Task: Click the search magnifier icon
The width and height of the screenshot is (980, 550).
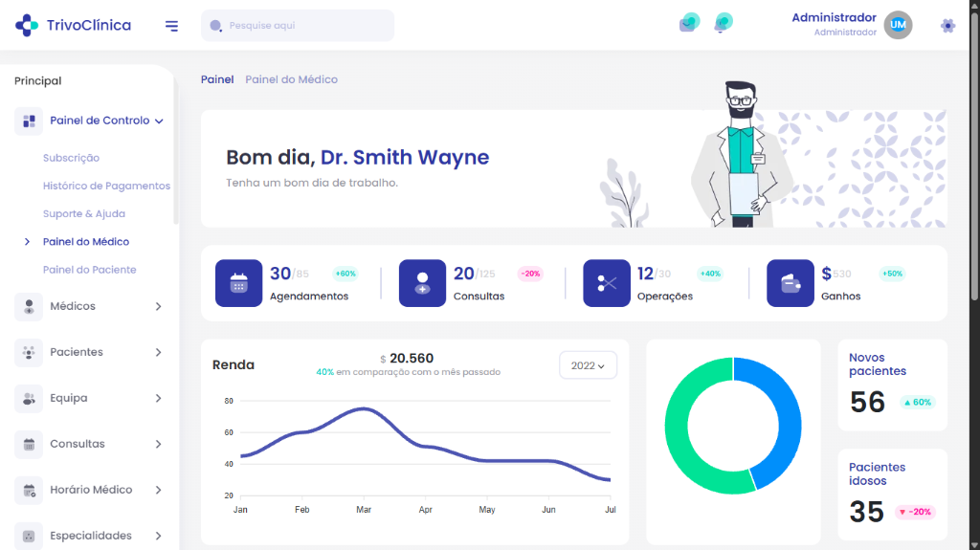Action: click(x=215, y=26)
